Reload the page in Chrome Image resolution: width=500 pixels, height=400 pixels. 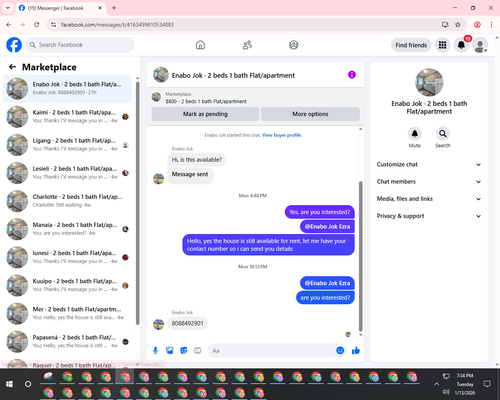click(x=37, y=24)
